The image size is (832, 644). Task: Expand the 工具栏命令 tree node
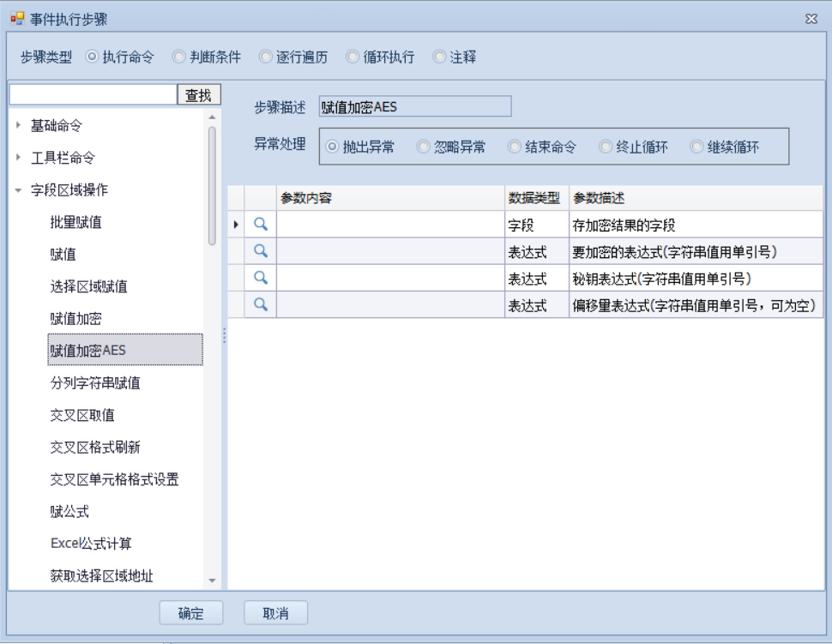click(x=19, y=158)
